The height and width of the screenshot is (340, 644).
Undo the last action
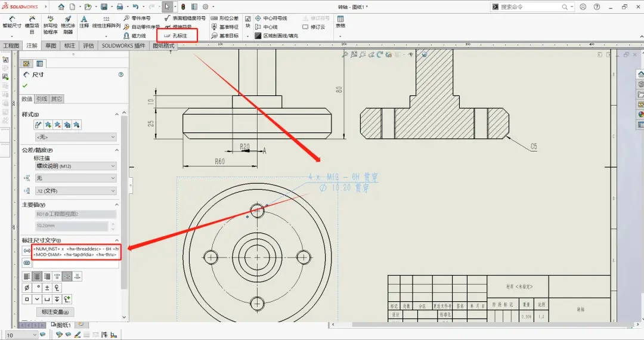click(x=135, y=7)
